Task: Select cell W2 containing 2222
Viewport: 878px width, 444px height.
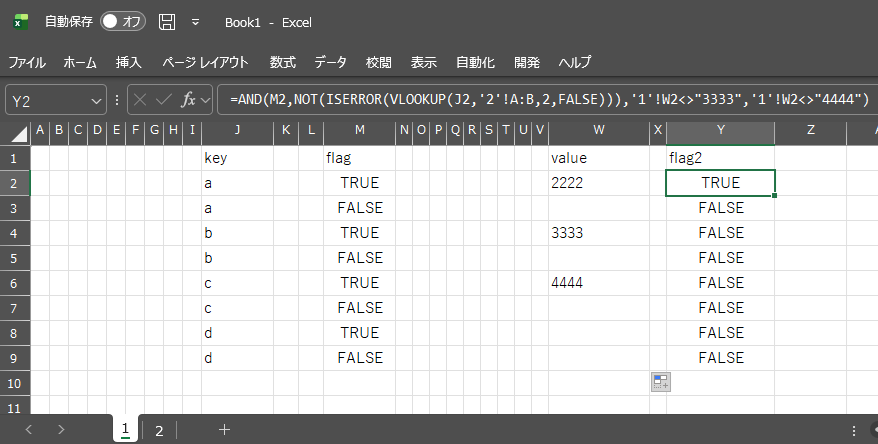Action: coord(599,183)
